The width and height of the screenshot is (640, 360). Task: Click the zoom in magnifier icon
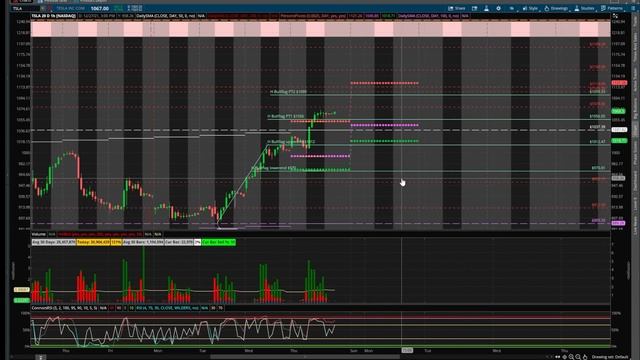[571, 357]
